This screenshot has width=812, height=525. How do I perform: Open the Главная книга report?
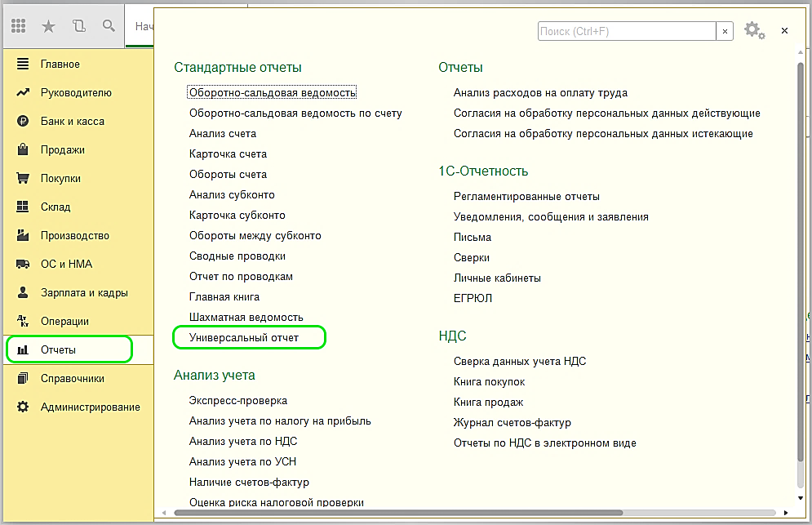pyautogui.click(x=224, y=297)
